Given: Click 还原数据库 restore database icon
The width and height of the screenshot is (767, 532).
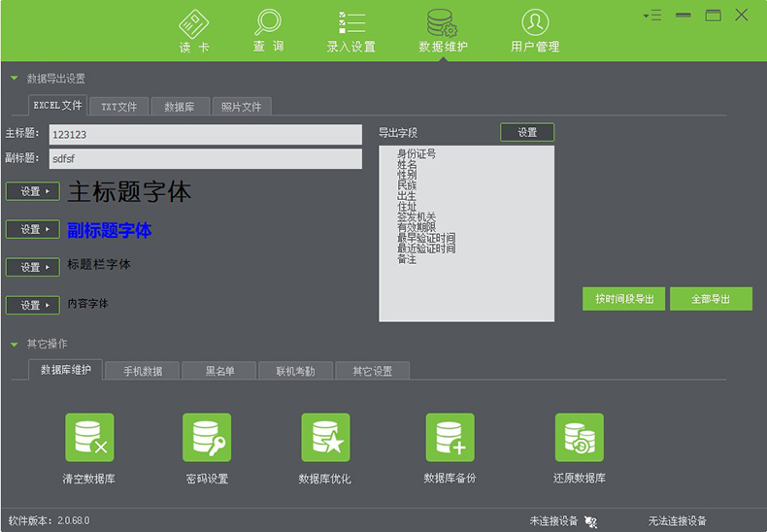Looking at the screenshot, I should pyautogui.click(x=580, y=438).
